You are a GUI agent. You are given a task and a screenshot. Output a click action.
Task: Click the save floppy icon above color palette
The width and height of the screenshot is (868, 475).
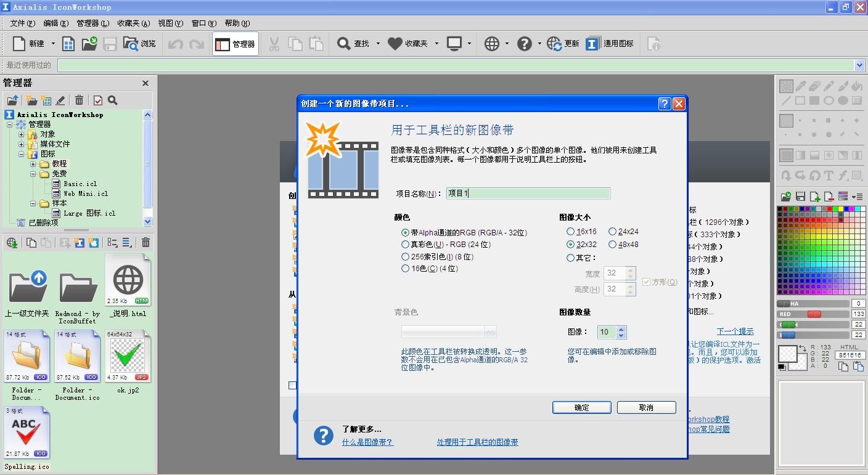(800, 197)
